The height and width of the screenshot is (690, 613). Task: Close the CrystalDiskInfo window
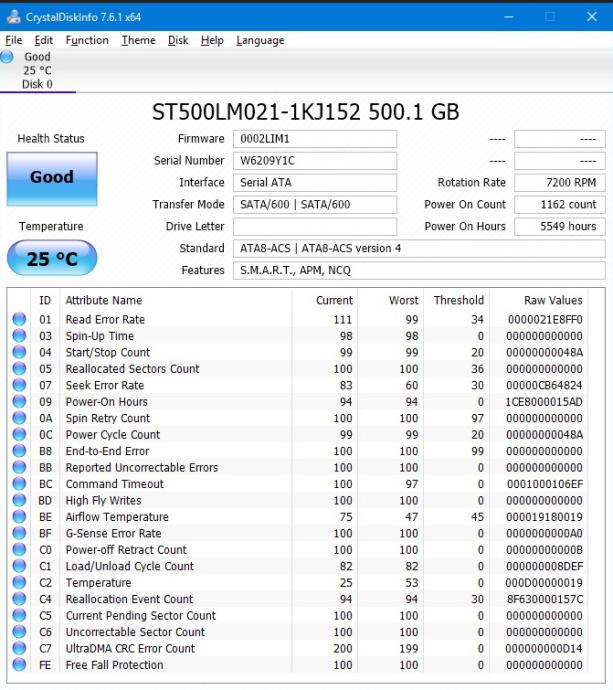pos(592,17)
